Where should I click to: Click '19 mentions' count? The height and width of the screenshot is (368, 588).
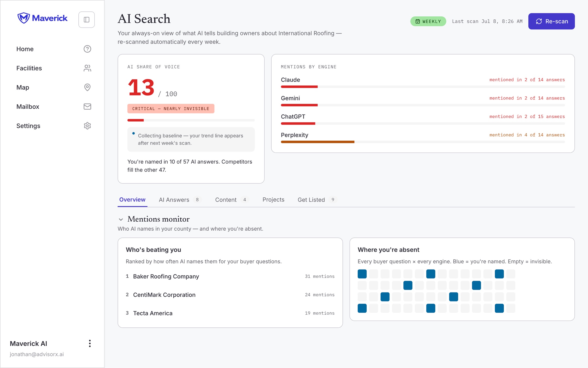click(320, 313)
